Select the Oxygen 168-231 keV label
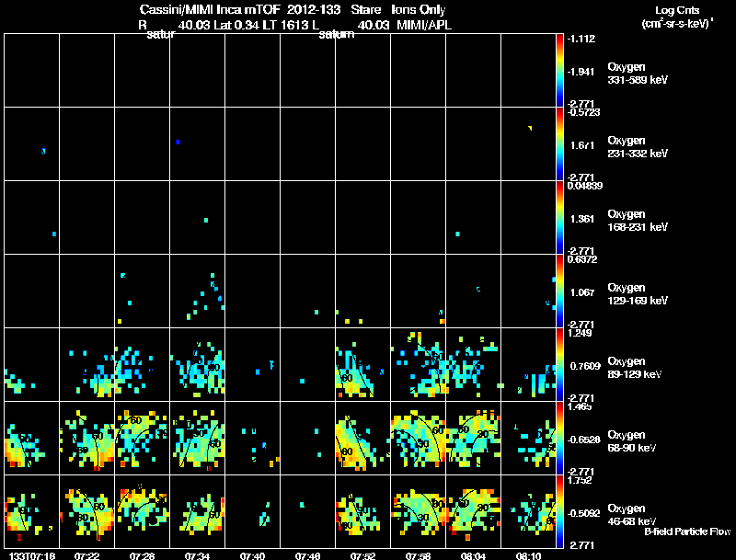 click(638, 221)
